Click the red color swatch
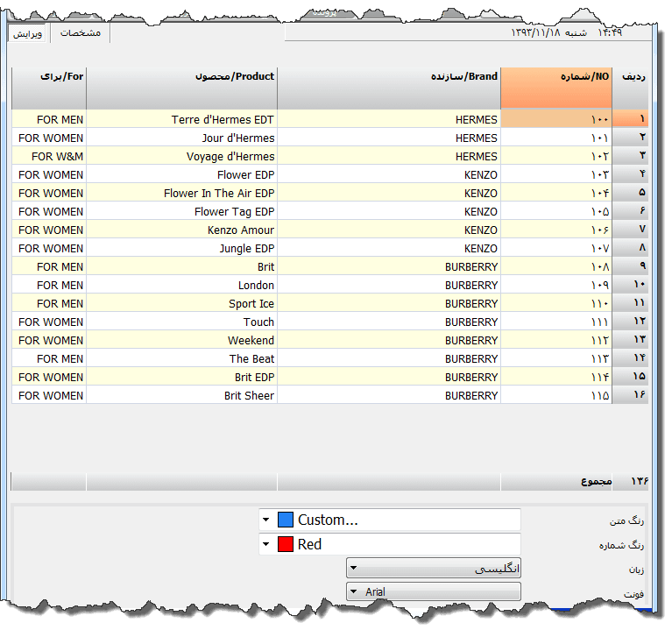Viewport: 672px width, 637px height. coord(285,544)
